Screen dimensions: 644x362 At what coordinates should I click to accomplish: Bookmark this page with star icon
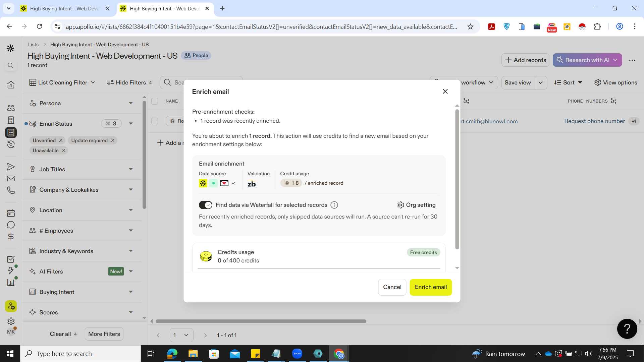click(x=470, y=26)
